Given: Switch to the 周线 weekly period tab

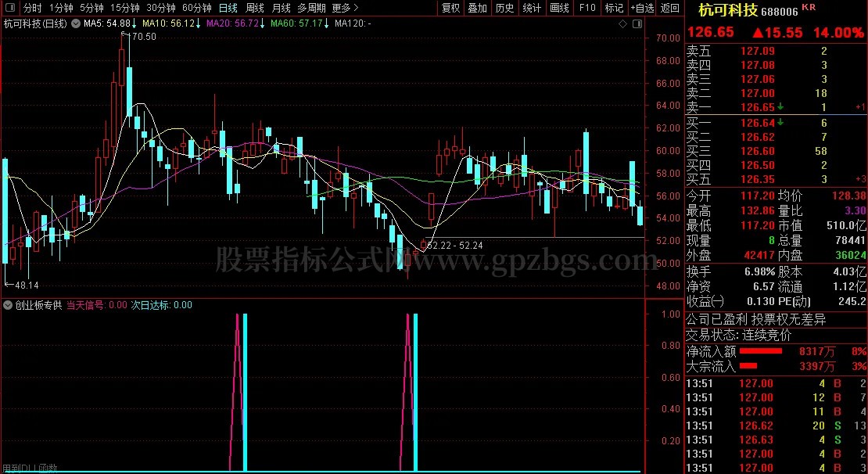Looking at the screenshot, I should [255, 8].
